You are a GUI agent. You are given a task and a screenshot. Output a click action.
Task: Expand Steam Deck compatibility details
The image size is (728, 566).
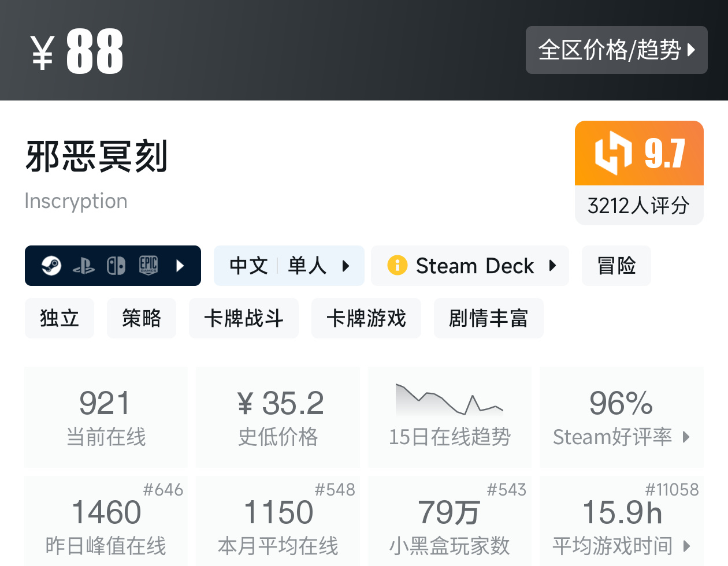pyautogui.click(x=552, y=266)
